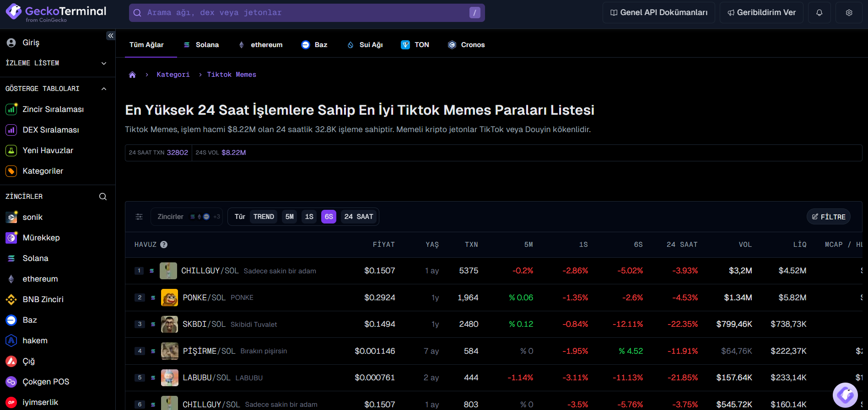Sort by FİYAT column header

tap(383, 245)
